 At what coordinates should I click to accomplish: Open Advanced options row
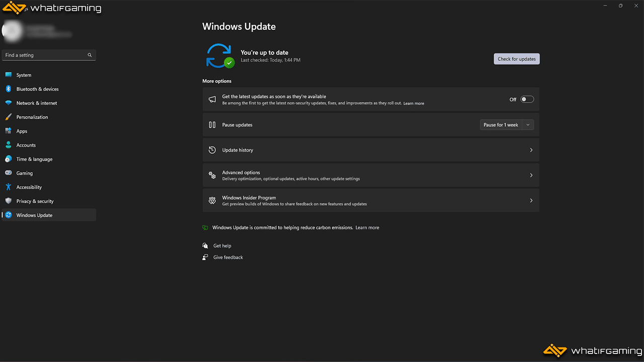click(371, 175)
